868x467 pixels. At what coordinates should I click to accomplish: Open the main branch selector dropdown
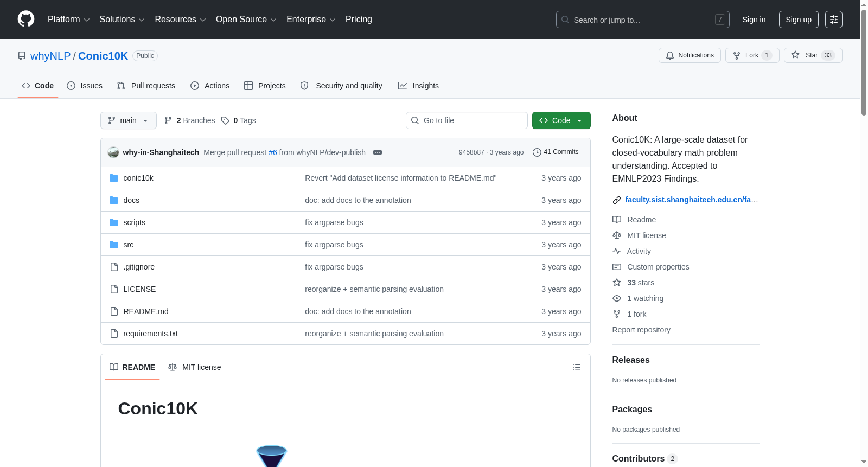click(x=129, y=120)
